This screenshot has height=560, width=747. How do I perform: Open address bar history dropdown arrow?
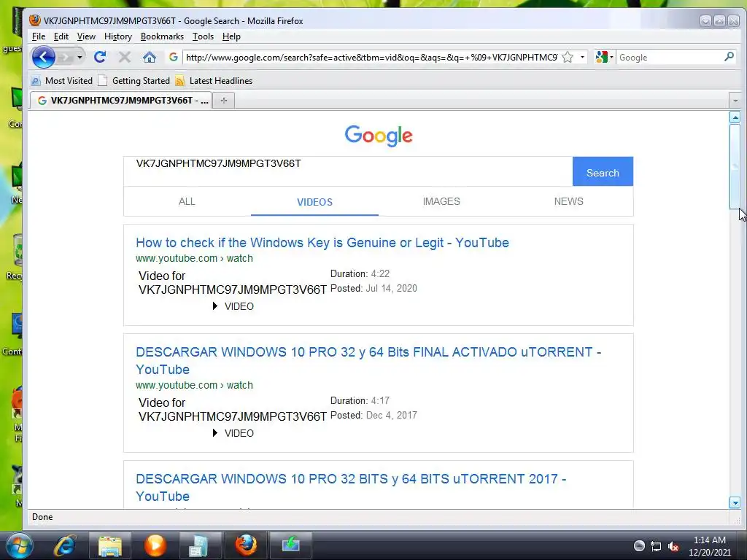click(582, 57)
